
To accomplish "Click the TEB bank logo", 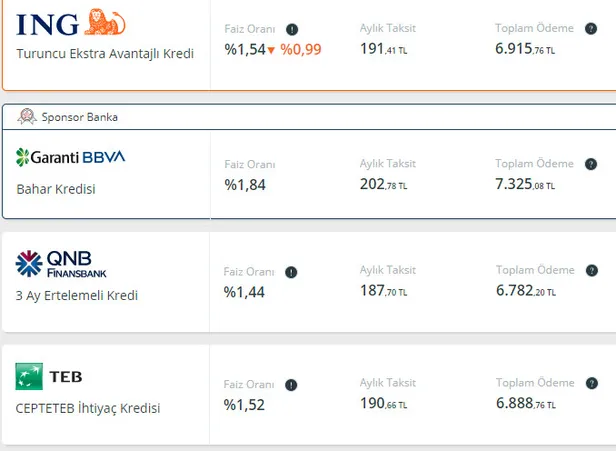I will [x=49, y=376].
